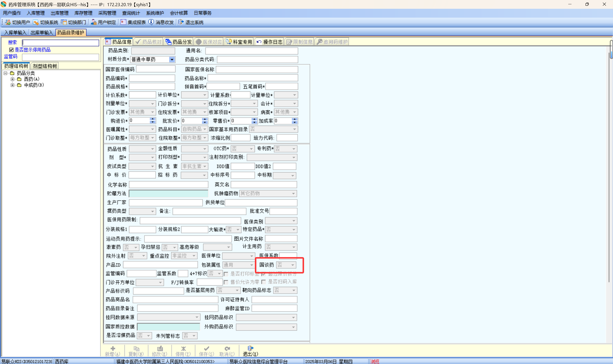
Task: Click the 药品分发 tab button
Action: coord(179,42)
